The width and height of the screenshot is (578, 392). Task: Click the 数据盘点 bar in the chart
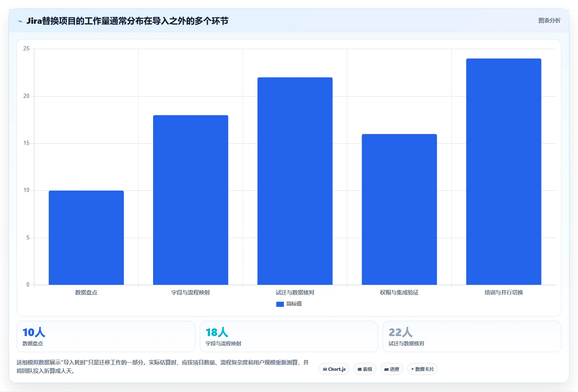86,238
